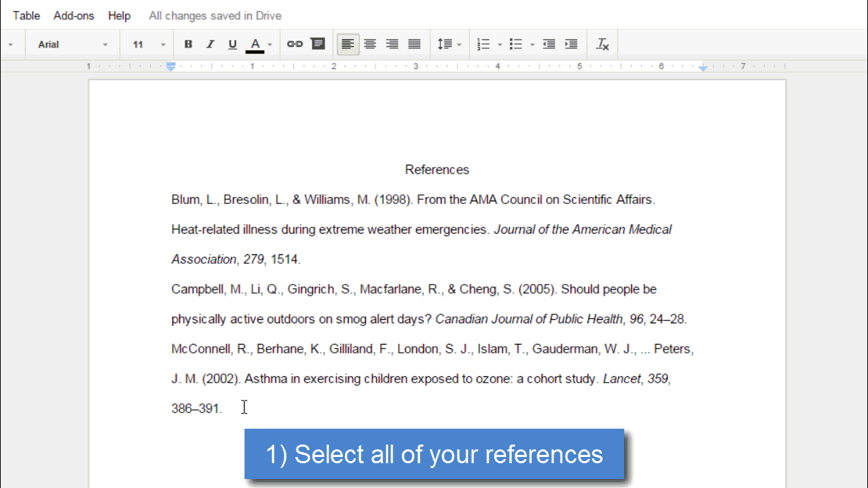Decrease the paragraph indent
This screenshot has width=868, height=488.
click(548, 43)
